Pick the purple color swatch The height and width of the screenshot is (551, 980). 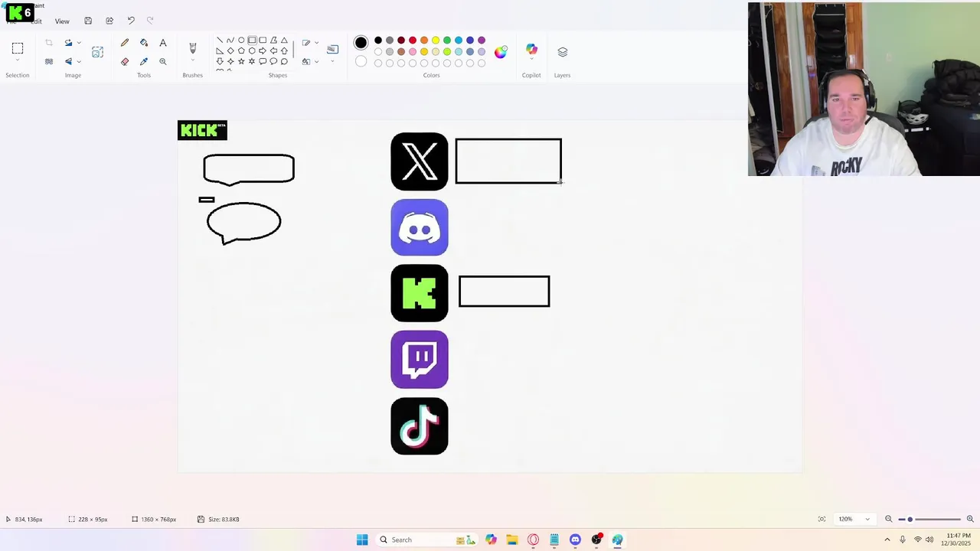pos(482,40)
